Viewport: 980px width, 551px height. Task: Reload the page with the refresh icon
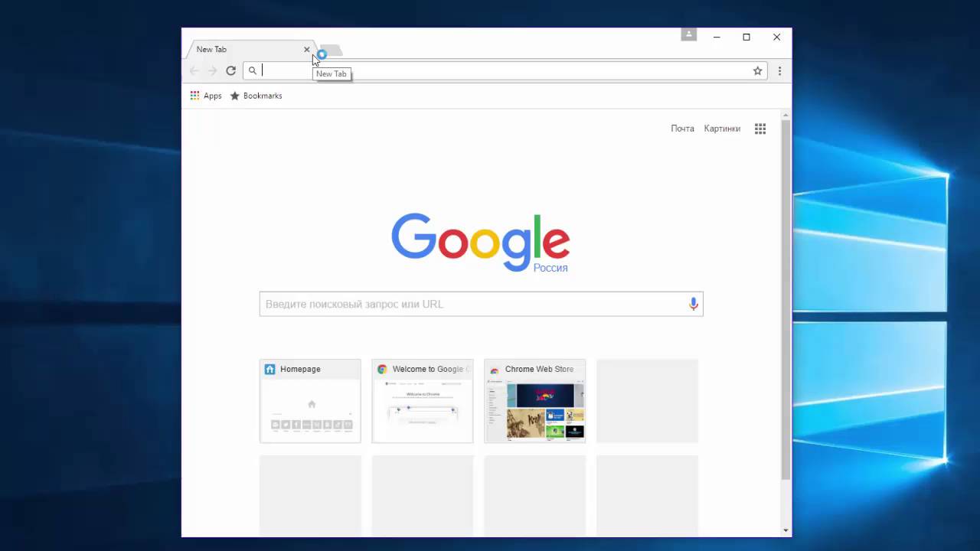click(230, 70)
